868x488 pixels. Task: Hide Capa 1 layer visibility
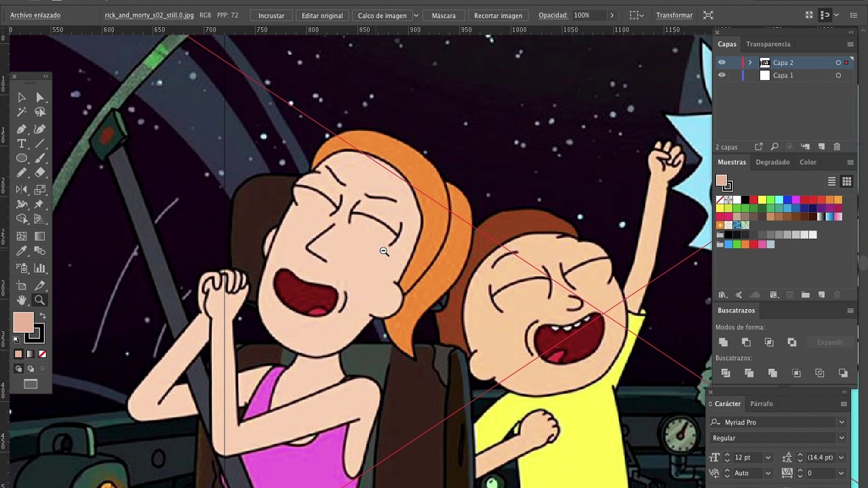point(722,75)
